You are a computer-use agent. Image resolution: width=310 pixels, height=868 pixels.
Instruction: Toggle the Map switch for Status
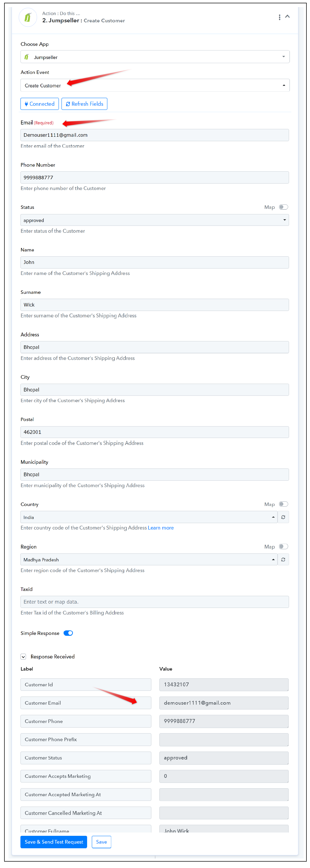click(283, 207)
